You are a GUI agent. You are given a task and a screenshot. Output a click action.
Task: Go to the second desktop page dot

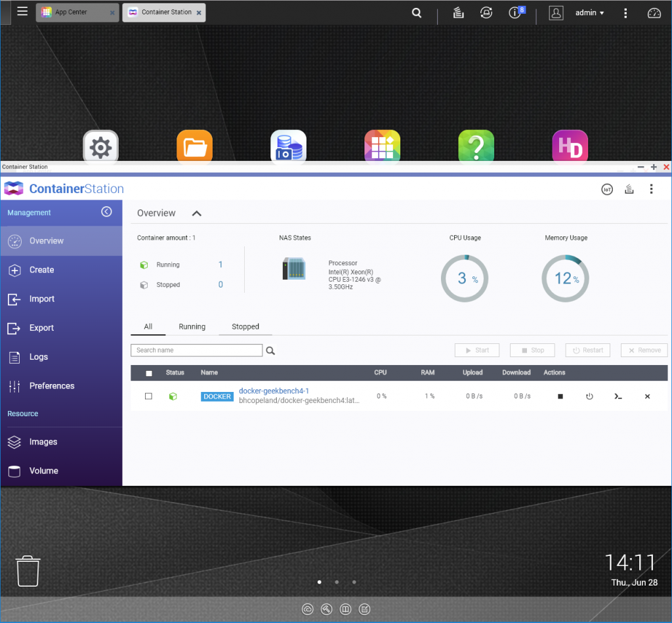click(x=337, y=582)
